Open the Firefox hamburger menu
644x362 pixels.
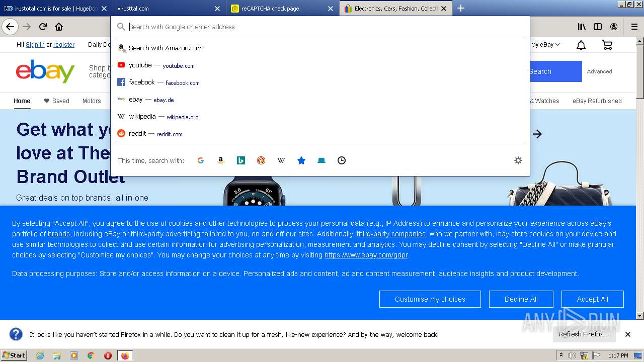coord(634,27)
